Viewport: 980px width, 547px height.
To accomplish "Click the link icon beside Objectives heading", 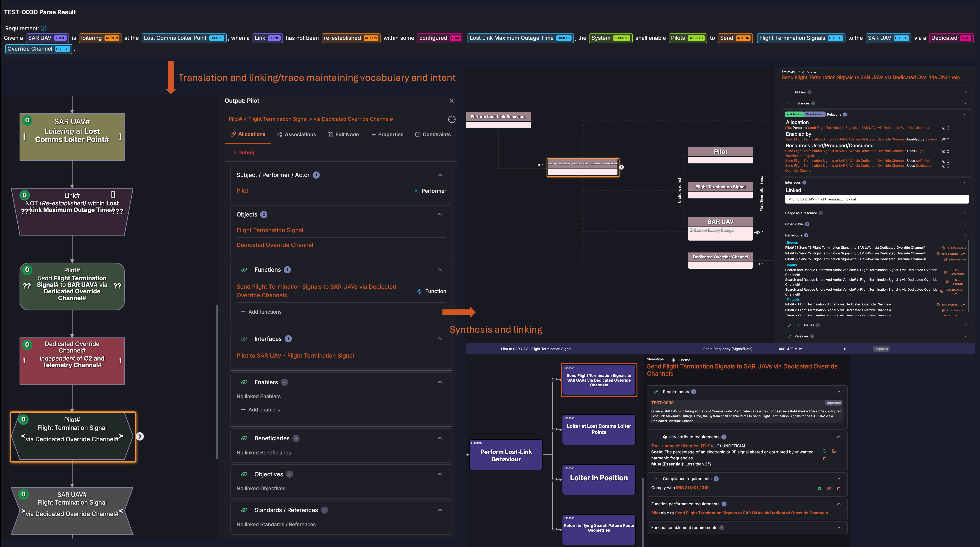I will coord(244,474).
